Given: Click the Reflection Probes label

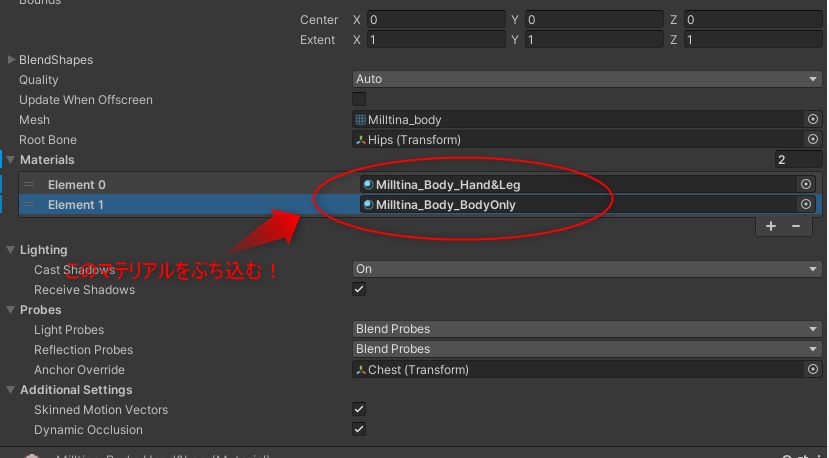Looking at the screenshot, I should point(84,350).
